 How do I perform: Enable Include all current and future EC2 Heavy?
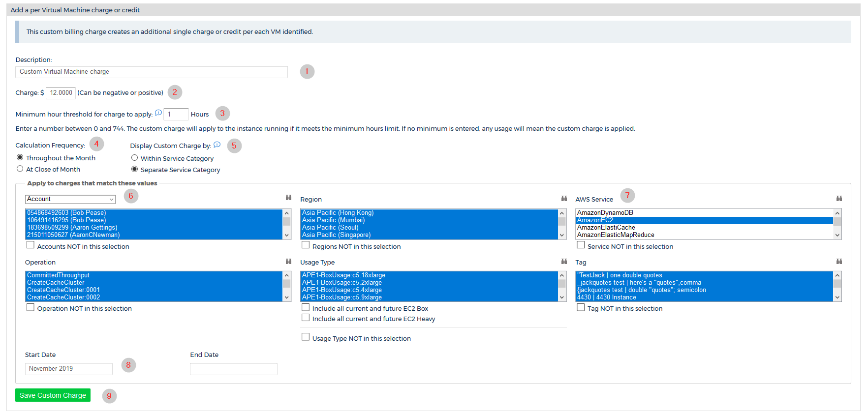pyautogui.click(x=306, y=318)
